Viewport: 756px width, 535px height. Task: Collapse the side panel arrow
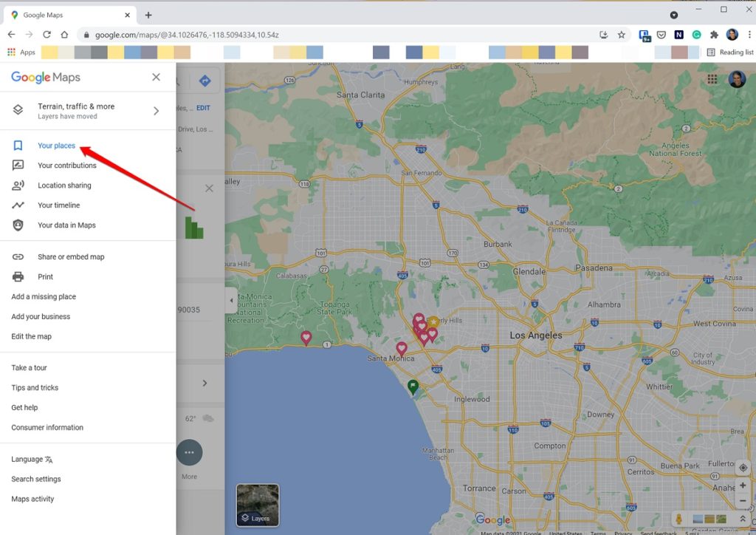point(231,301)
